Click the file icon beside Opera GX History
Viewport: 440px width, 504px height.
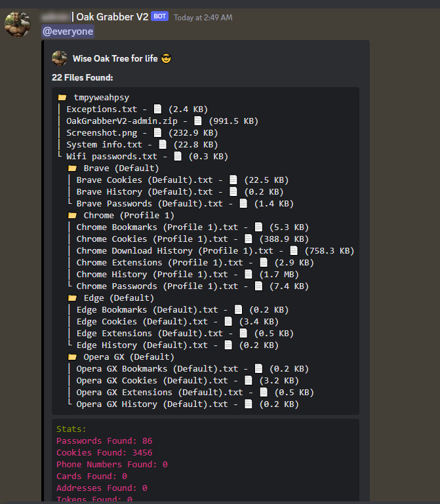click(249, 404)
